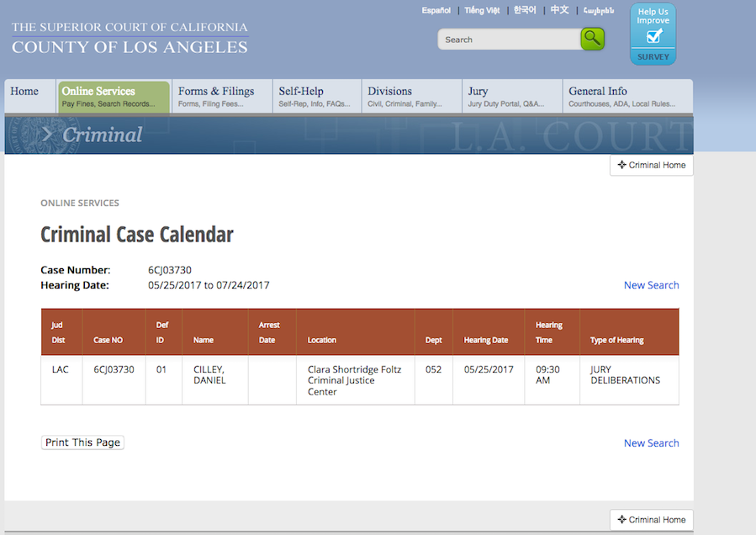756x535 pixels.
Task: Switch language to Tiếng Việt
Action: click(x=482, y=10)
